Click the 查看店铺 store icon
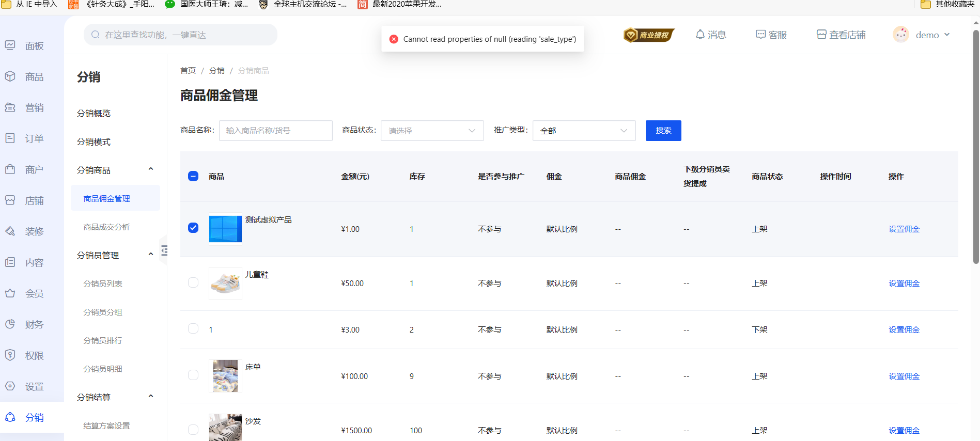Screen dimensions: 980x441 [x=821, y=35]
